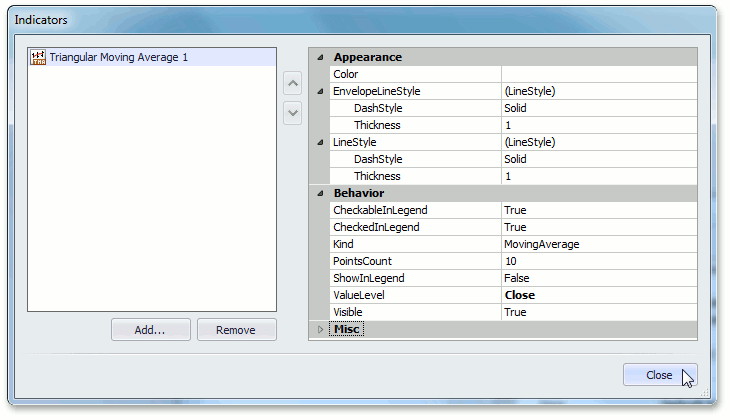730x420 pixels.
Task: Click the LineStyle (LineStyle) value
Action: (x=599, y=142)
